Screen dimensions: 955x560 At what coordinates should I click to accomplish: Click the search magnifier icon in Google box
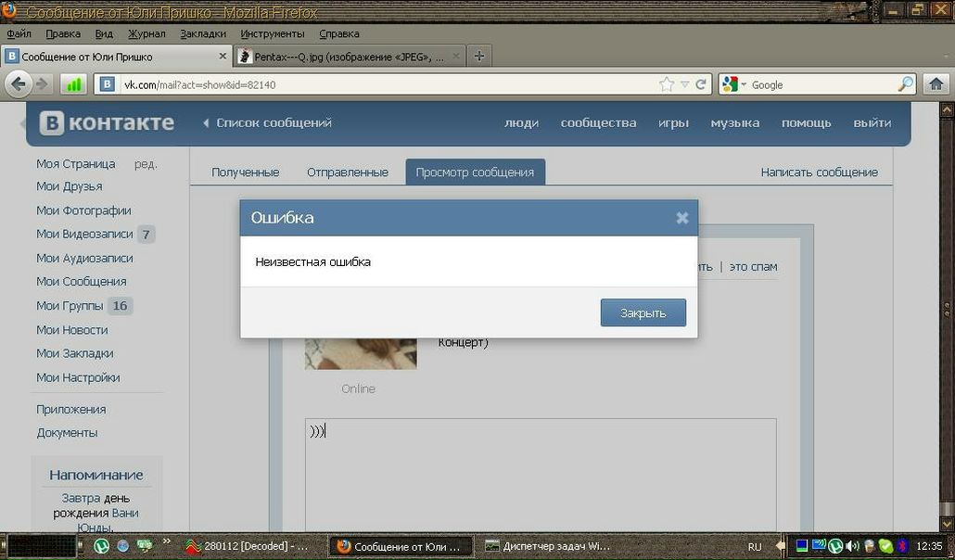point(905,84)
